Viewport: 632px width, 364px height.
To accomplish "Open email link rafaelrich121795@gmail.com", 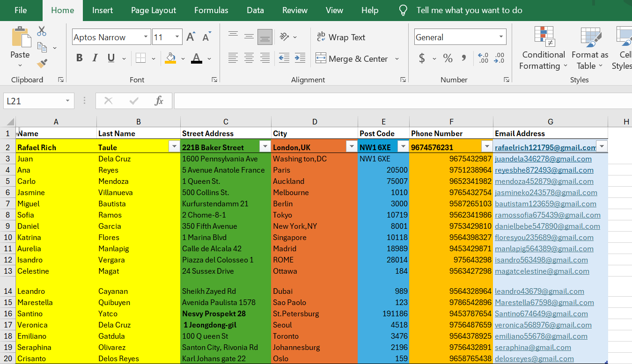I will [545, 147].
